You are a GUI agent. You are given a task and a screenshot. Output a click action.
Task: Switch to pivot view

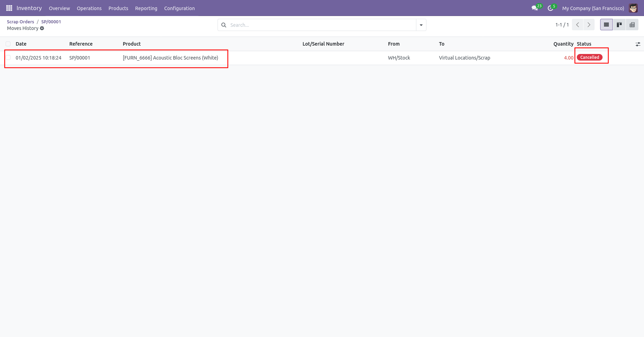coord(632,25)
